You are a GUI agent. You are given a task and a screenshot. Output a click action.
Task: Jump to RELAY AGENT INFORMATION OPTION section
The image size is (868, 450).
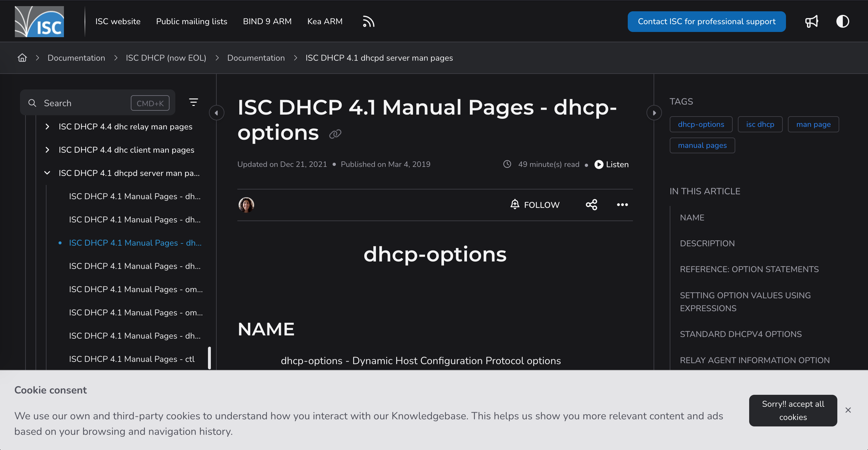pos(754,360)
